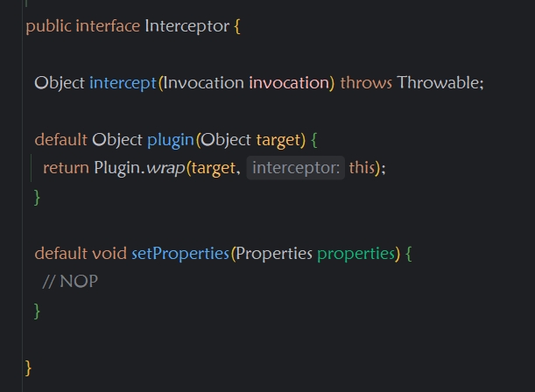This screenshot has width=535, height=392.
Task: Click the public keyword
Action: click(x=48, y=25)
